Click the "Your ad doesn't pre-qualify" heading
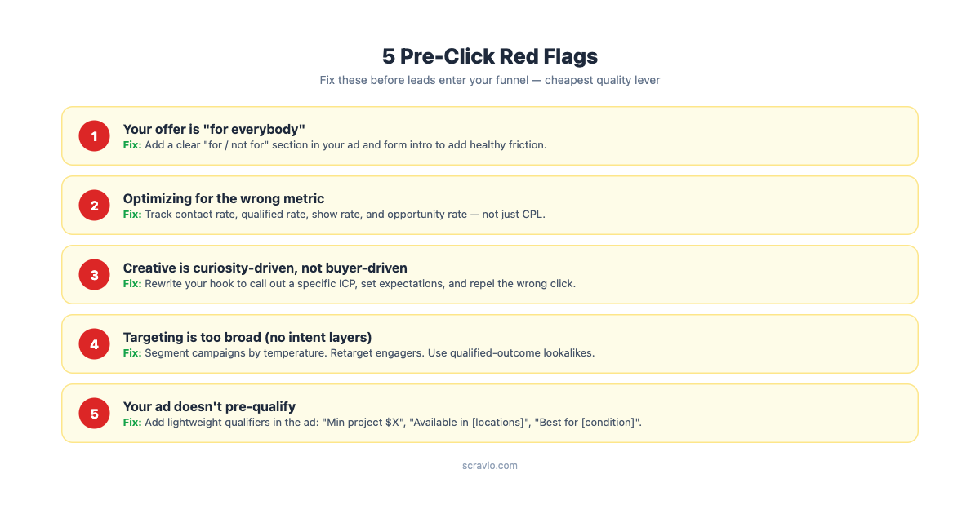This screenshot has height=514, width=980. click(209, 406)
